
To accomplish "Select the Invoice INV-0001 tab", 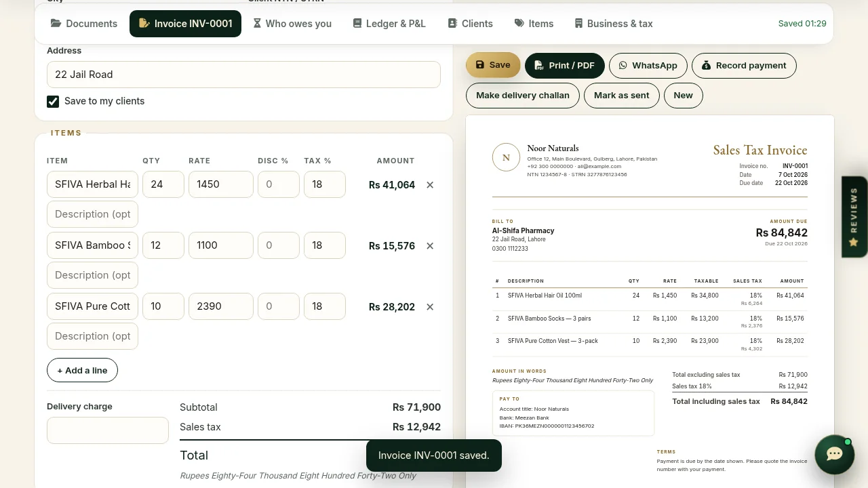I will 185,24.
